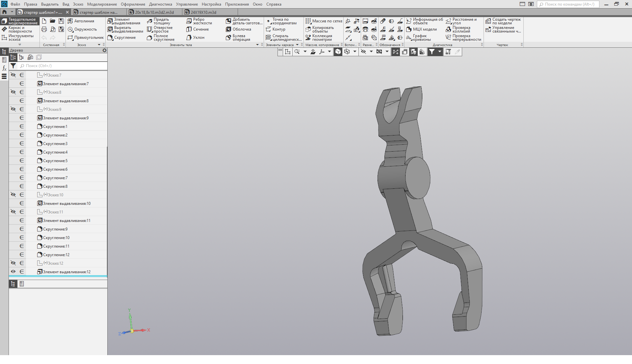Open the Моделирование menu
Screen dimensions: 632x364
(x=102, y=4)
